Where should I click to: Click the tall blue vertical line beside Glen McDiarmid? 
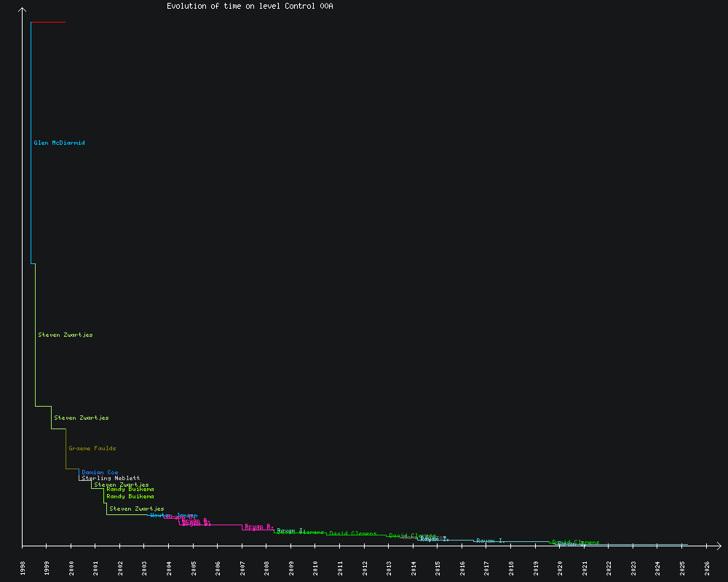pos(31,145)
